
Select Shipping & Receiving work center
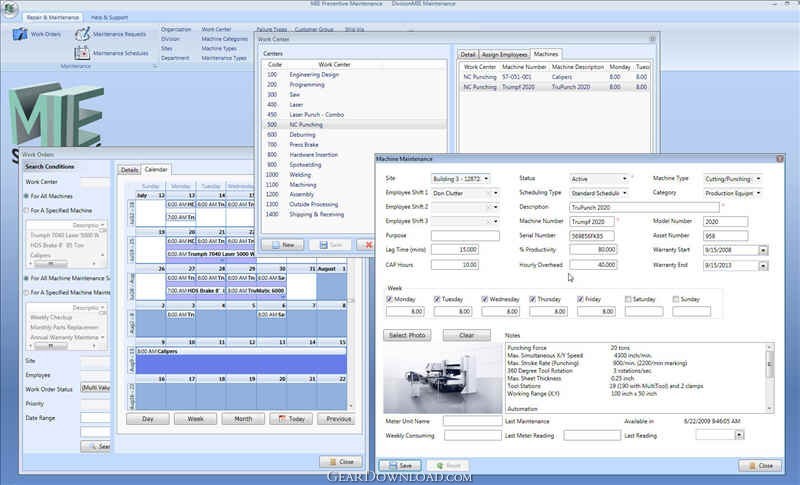(x=319, y=214)
